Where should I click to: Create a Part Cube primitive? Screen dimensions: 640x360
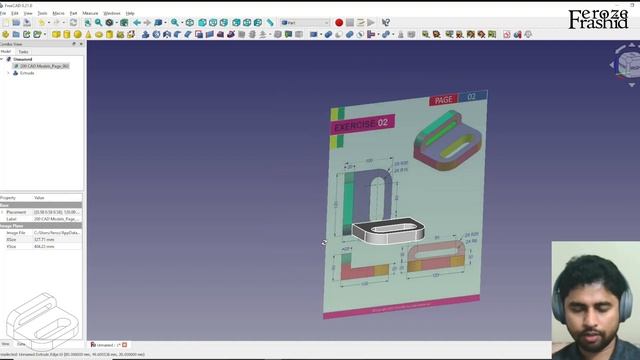tap(56, 35)
